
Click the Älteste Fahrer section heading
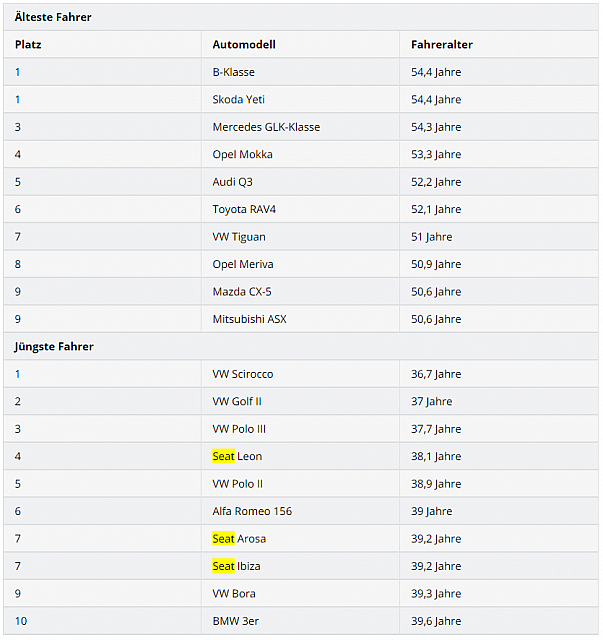coord(52,17)
